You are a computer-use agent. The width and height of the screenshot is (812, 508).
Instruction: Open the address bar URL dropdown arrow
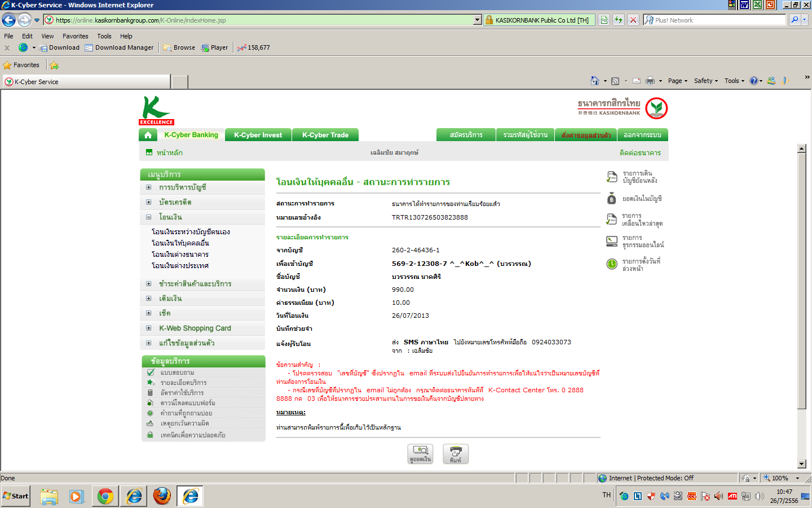click(x=478, y=20)
